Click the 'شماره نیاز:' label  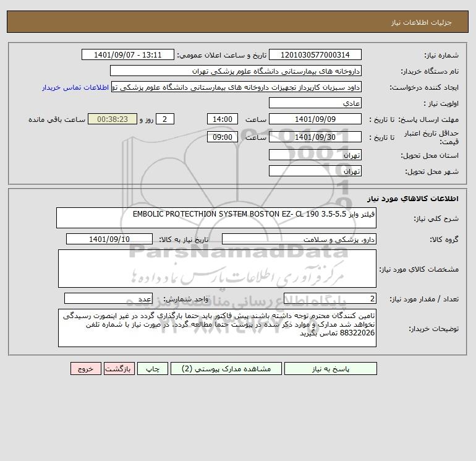tap(441, 55)
